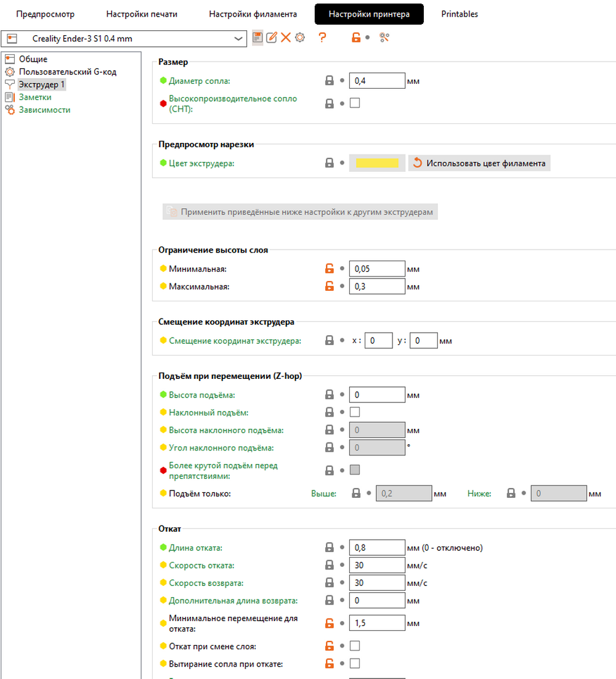Click the rename preset pencil icon
Viewport: 616px width, 679px height.
tap(272, 38)
